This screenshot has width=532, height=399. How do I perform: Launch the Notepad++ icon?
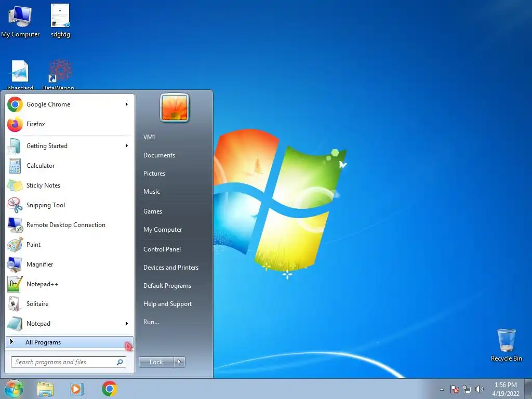15,284
